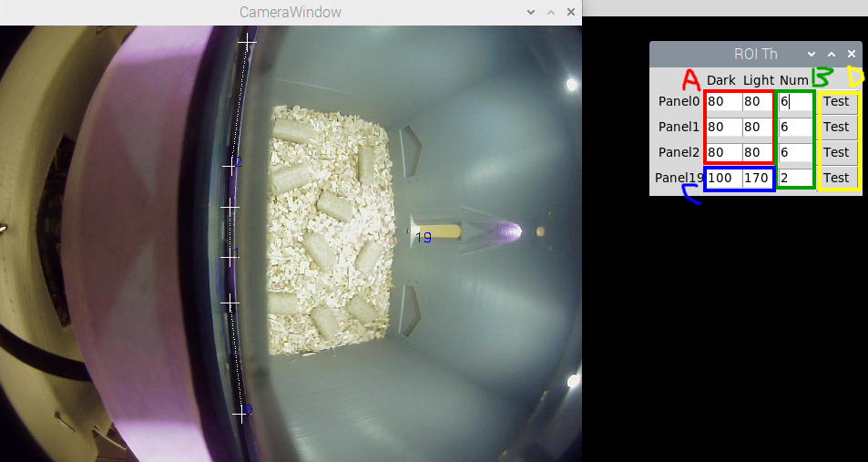Run the Test for Panel19
868x462 pixels.
pos(836,178)
